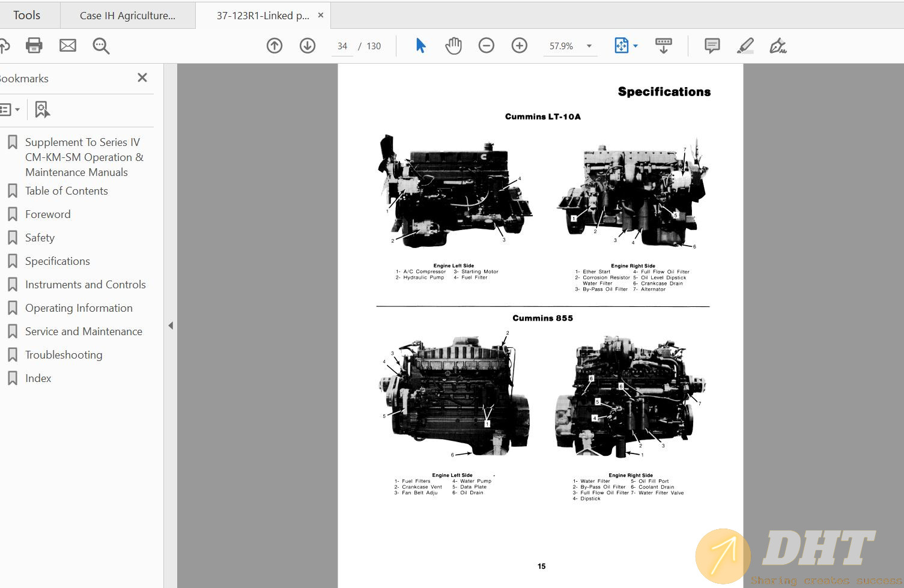The image size is (904, 588).
Task: Add a new bookmark icon
Action: (x=42, y=109)
